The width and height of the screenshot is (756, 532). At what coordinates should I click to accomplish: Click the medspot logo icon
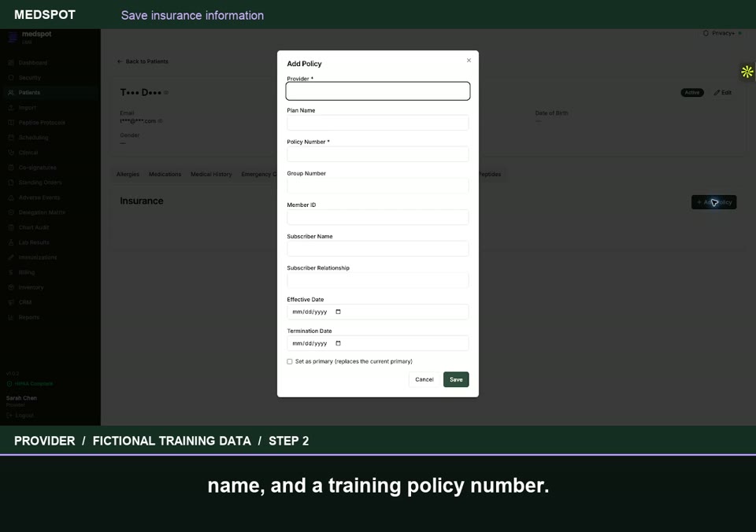pyautogui.click(x=13, y=37)
